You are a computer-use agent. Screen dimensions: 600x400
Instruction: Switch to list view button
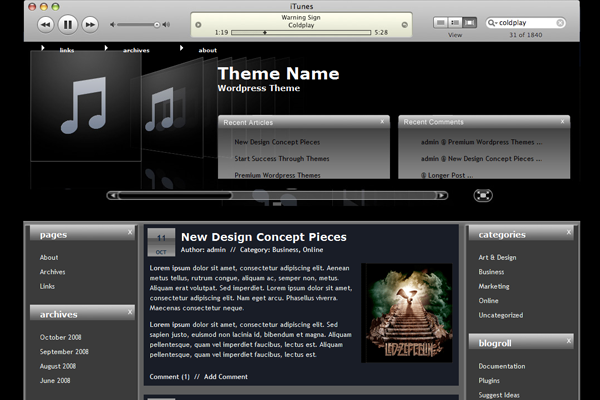coord(440,23)
